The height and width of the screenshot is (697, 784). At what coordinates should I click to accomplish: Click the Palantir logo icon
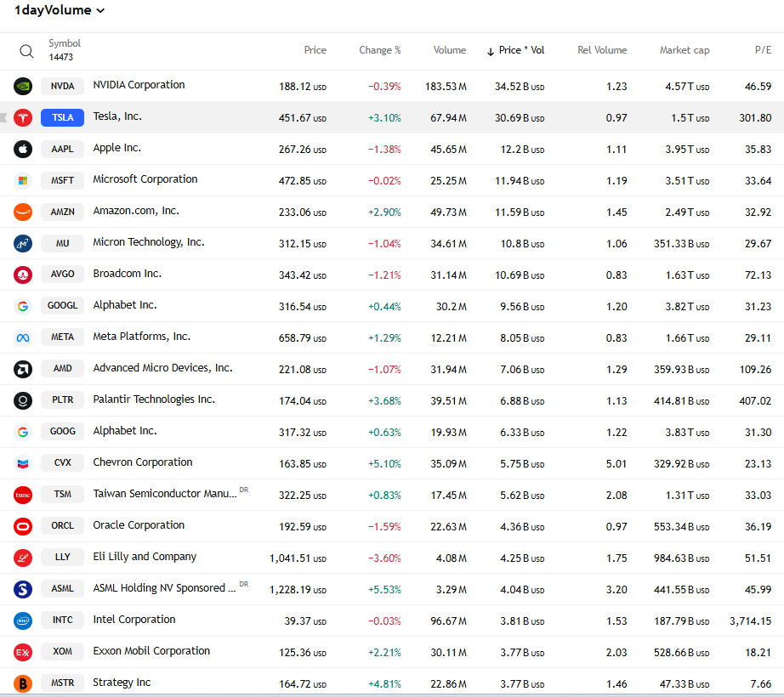point(23,400)
